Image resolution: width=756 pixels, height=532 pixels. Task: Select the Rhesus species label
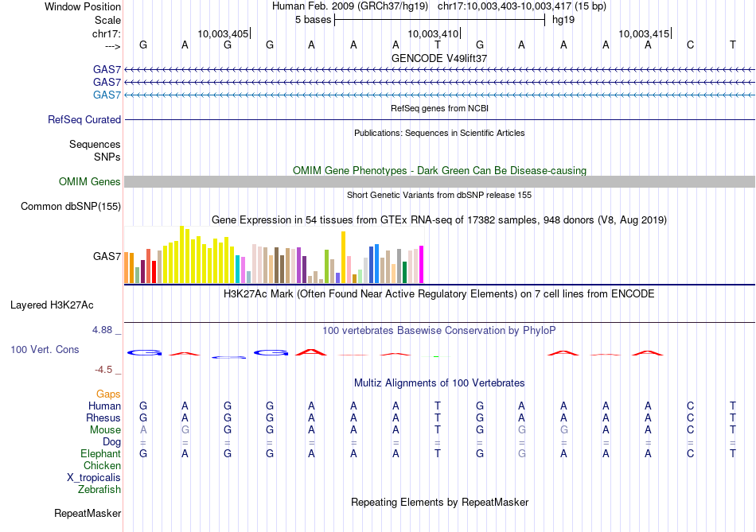click(103, 417)
